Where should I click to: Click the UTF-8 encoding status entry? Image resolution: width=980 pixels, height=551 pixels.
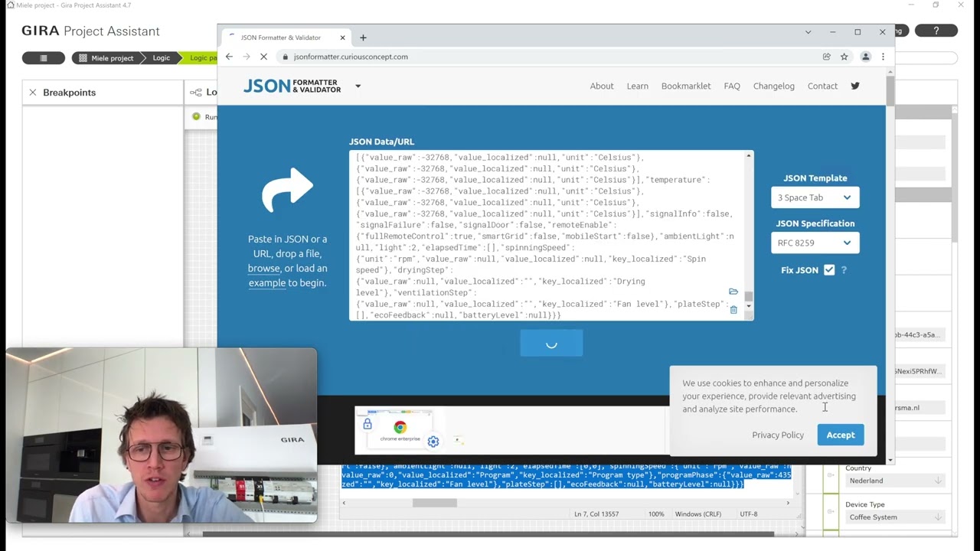coord(749,514)
